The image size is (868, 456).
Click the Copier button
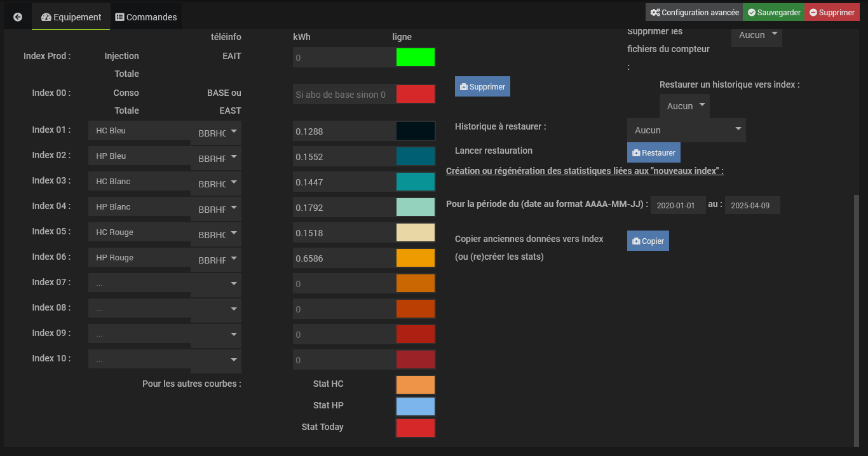coord(648,241)
